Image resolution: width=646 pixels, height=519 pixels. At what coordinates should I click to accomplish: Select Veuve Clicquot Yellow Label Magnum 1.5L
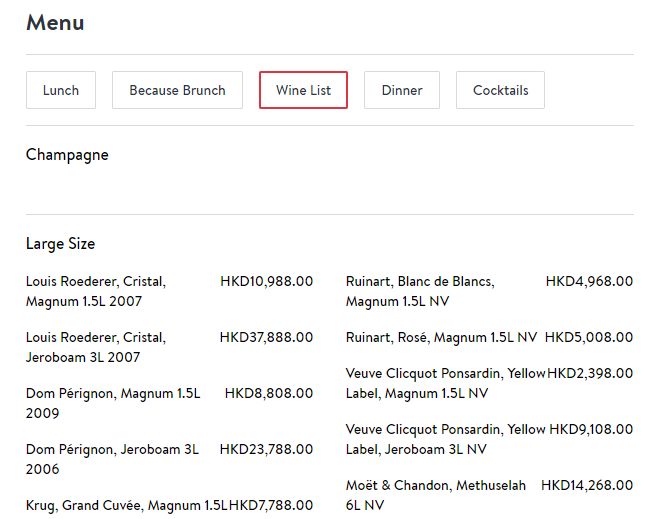click(446, 383)
